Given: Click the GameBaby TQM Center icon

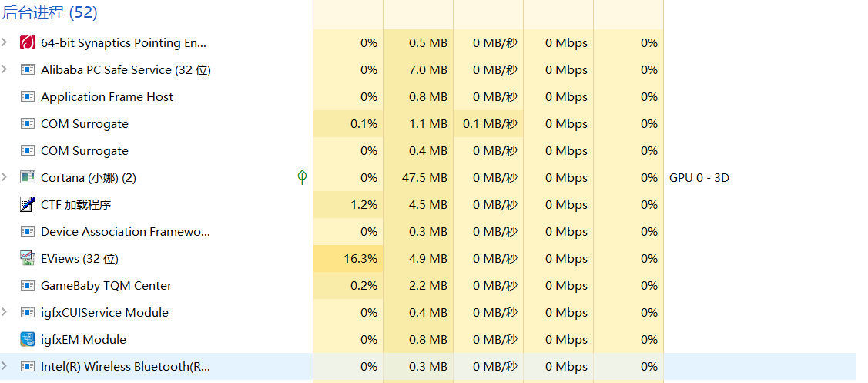Looking at the screenshot, I should coord(28,286).
